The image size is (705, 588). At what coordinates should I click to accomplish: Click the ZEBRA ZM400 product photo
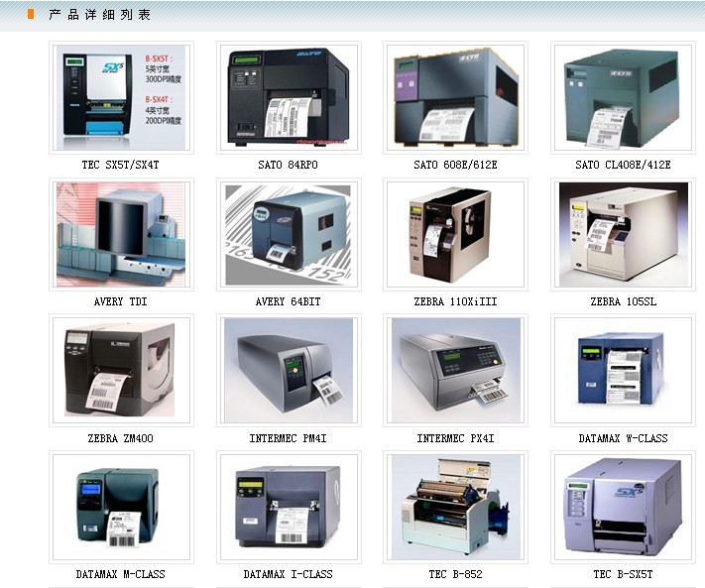click(x=121, y=371)
